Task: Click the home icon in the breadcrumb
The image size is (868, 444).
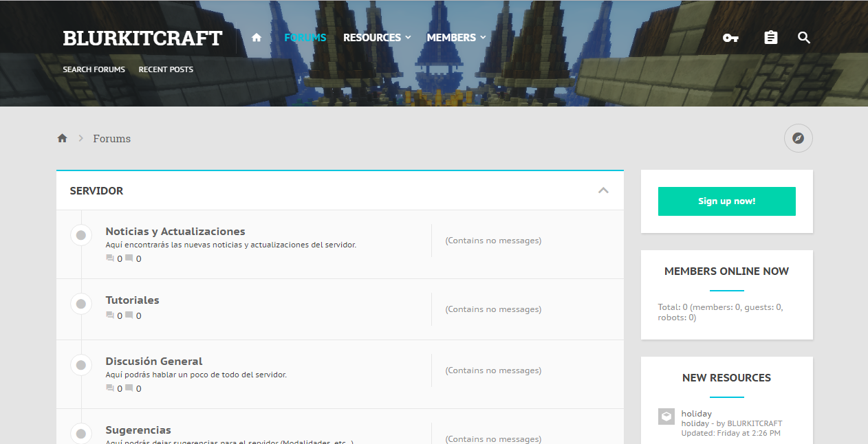Action: [62, 137]
